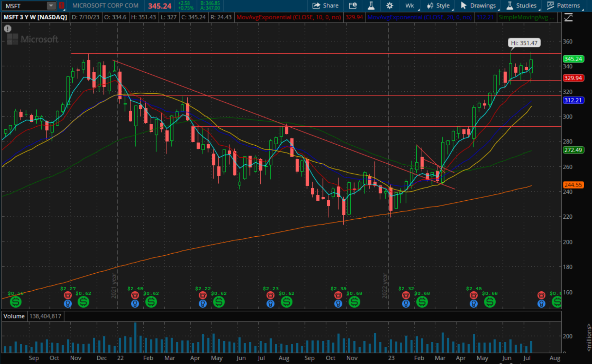Click the earnings phone icon under $2.35
Viewport: 592px width, 364px height.
click(338, 295)
